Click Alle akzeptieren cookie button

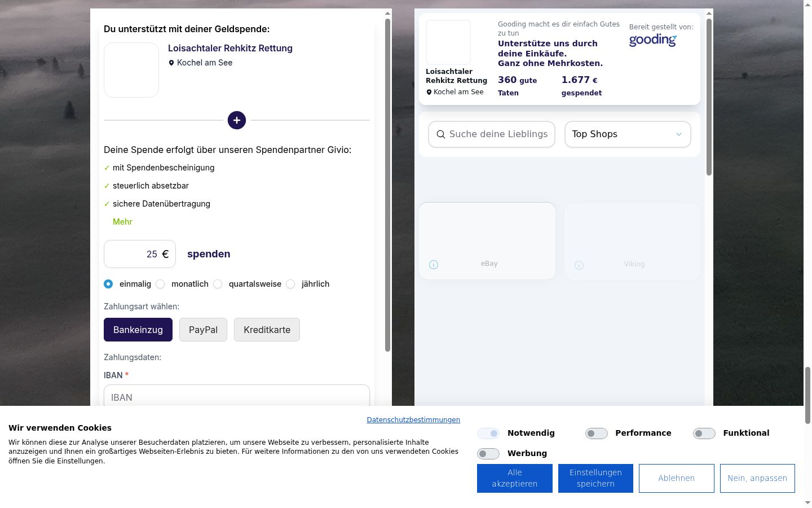(x=515, y=478)
